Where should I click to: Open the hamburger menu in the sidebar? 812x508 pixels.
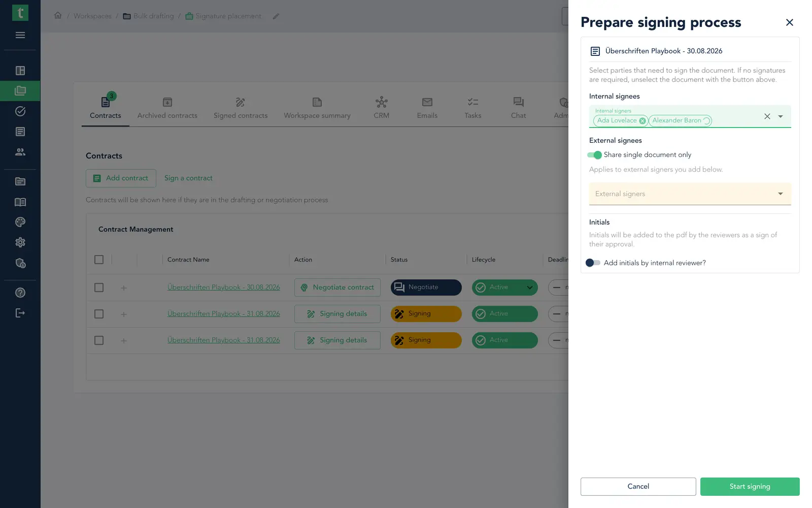20,35
